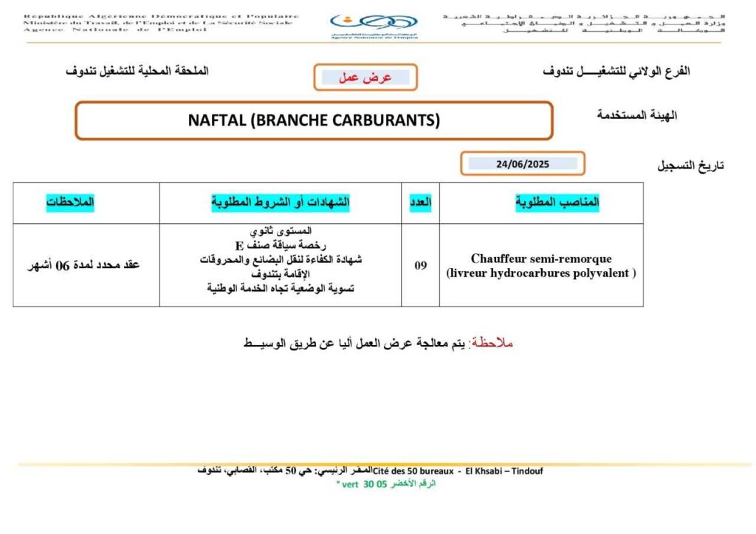
Task: Select the note 'يتم معالجة عرض العمل أليا عن طريق الوسيط'
Action: tap(354, 343)
